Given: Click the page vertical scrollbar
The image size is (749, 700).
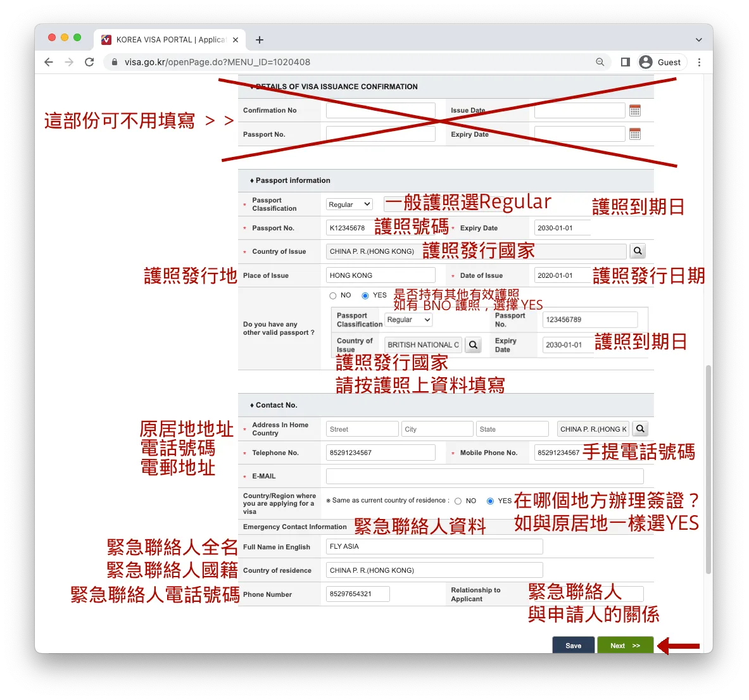Looking at the screenshot, I should click(x=708, y=470).
